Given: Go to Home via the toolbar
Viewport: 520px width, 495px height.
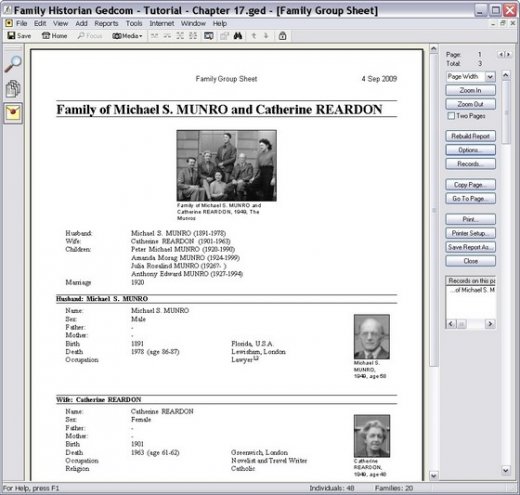Looking at the screenshot, I should [54, 36].
